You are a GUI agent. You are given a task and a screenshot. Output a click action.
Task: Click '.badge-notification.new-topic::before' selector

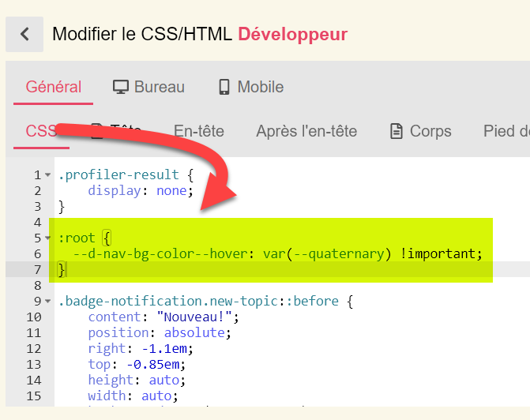tap(198, 301)
